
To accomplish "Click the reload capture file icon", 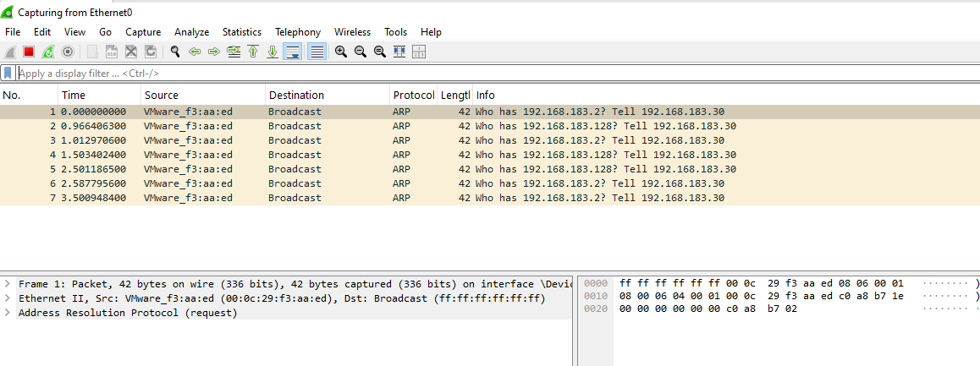I will [x=151, y=52].
